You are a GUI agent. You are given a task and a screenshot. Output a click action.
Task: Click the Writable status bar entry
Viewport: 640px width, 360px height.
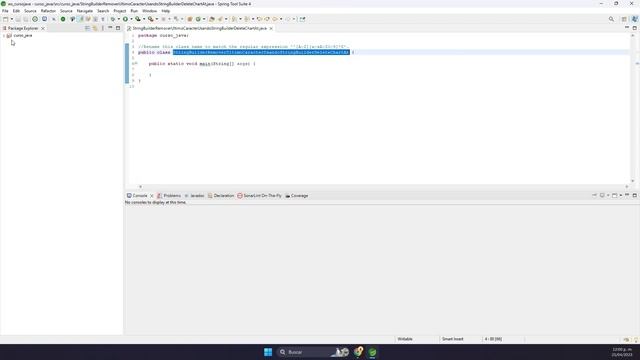pyautogui.click(x=405, y=339)
